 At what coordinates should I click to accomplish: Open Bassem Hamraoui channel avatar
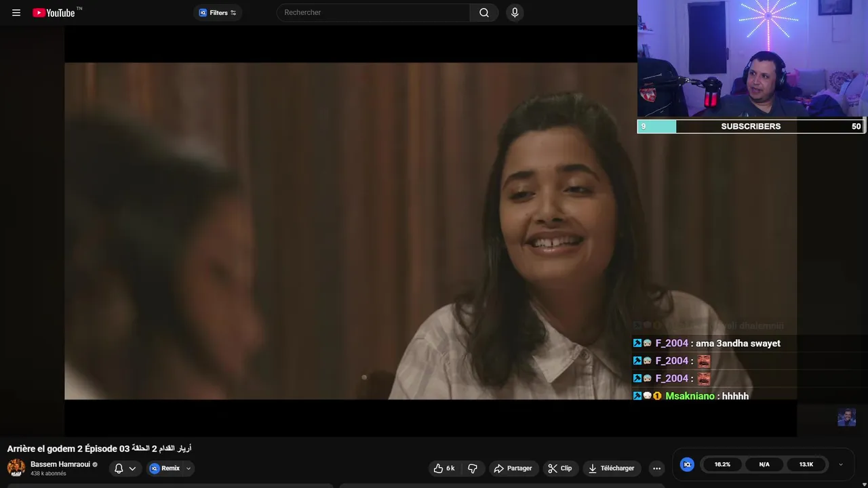(16, 468)
